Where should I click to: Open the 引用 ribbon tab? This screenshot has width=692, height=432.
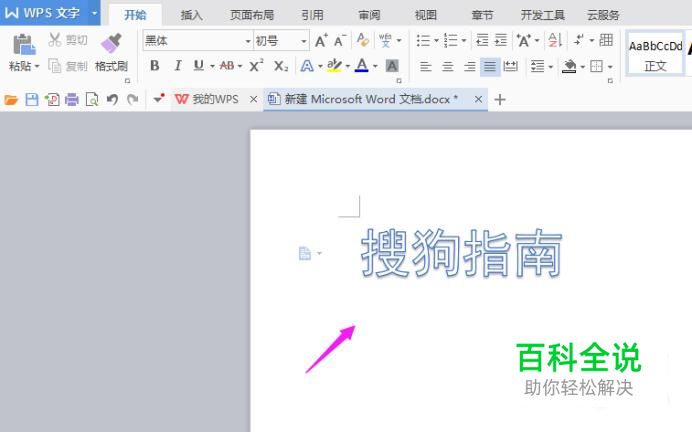click(312, 15)
